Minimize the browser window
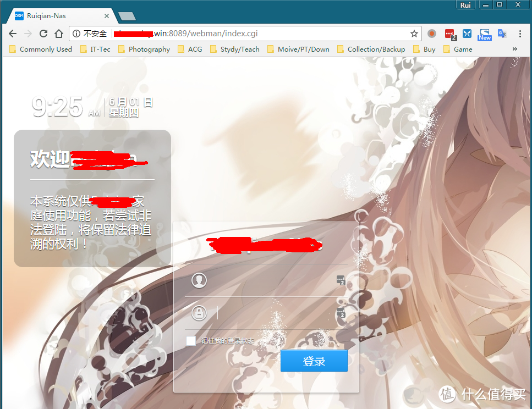Viewport: 532px width, 409px height. [x=486, y=5]
